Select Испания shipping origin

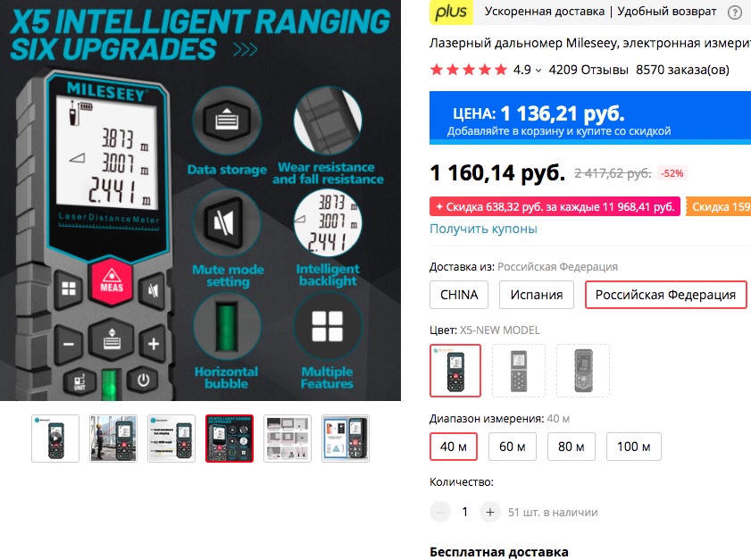tap(536, 295)
